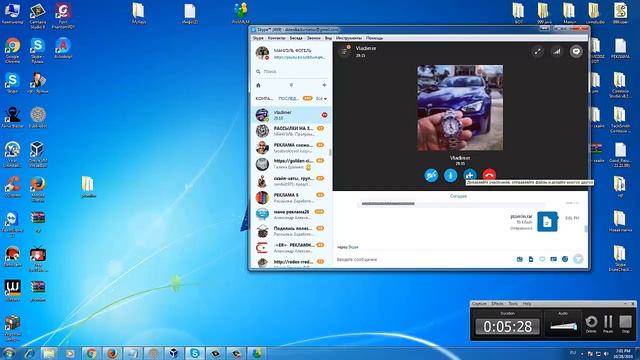Viewport: 640px width, 360px height.
Task: Open the РЕКЛАМА свежа... conversation
Action: 291,147
